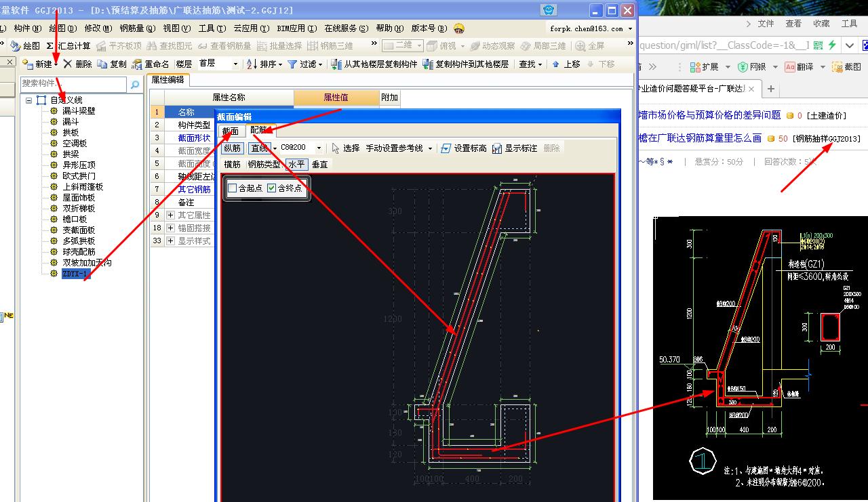
Task: Open 查找图元 find tool
Action: 170,46
